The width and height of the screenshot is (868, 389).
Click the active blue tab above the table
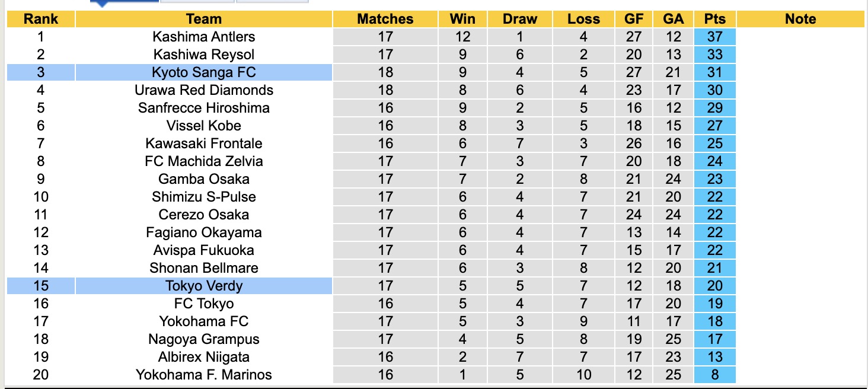click(x=124, y=2)
